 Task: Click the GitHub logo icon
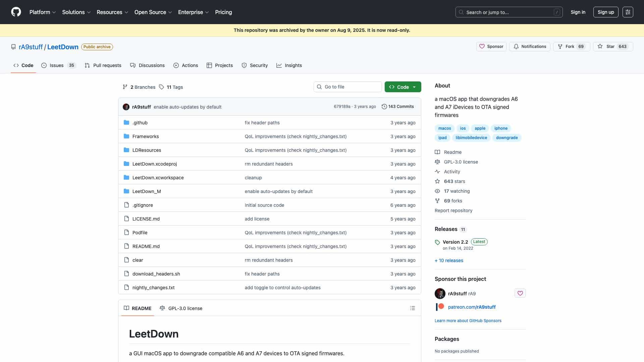16,12
